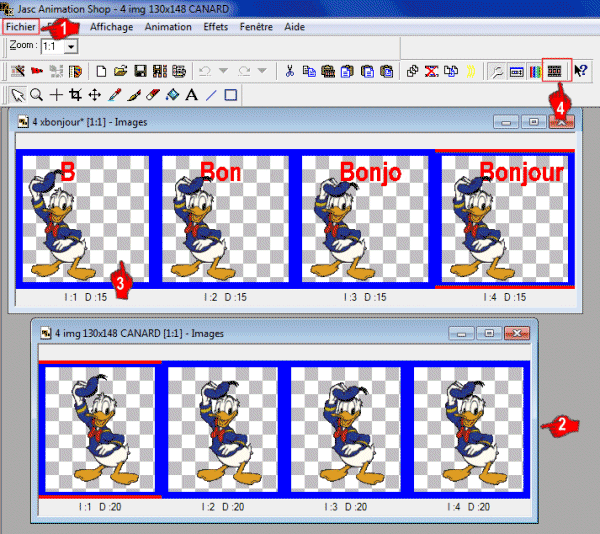Viewport: 600px width, 534px height.
Task: Open the Animation menu
Action: point(168,27)
